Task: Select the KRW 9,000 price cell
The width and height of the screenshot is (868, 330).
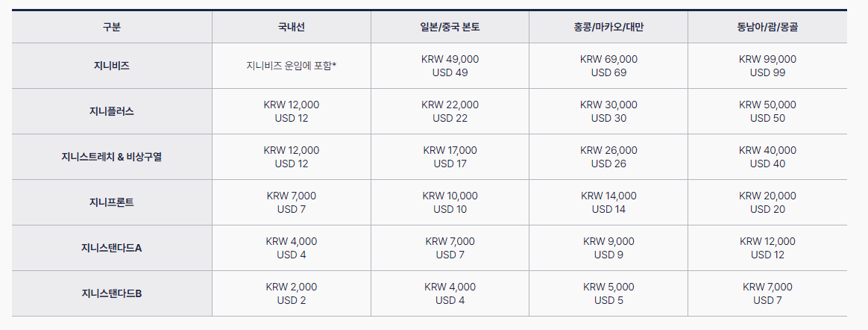Action: 608,247
